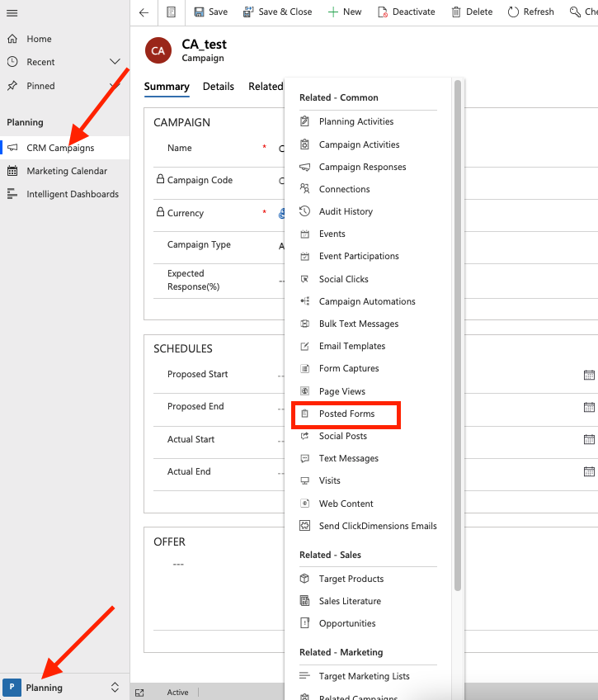Open the Planning area switcher
Image resolution: width=598 pixels, height=700 pixels.
click(x=65, y=687)
